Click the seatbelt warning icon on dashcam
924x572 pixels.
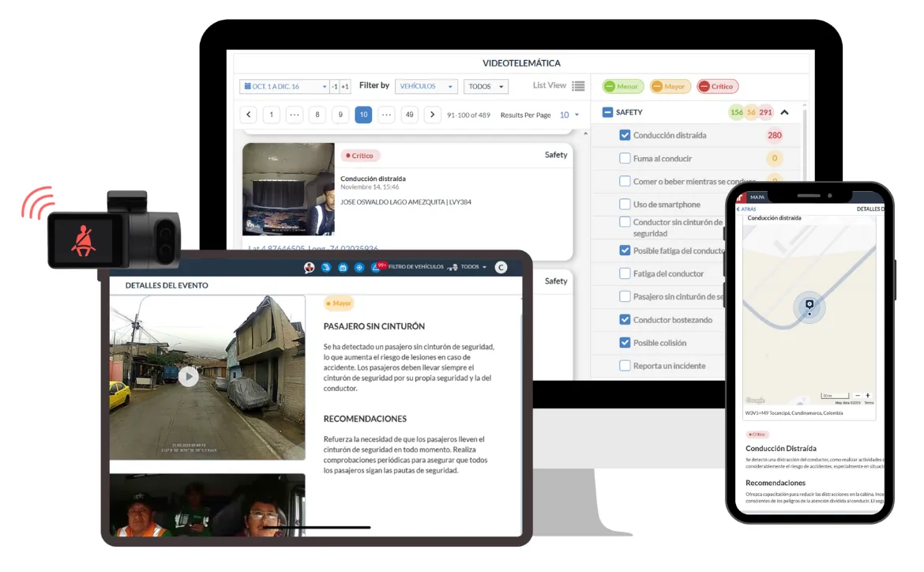coord(85,241)
